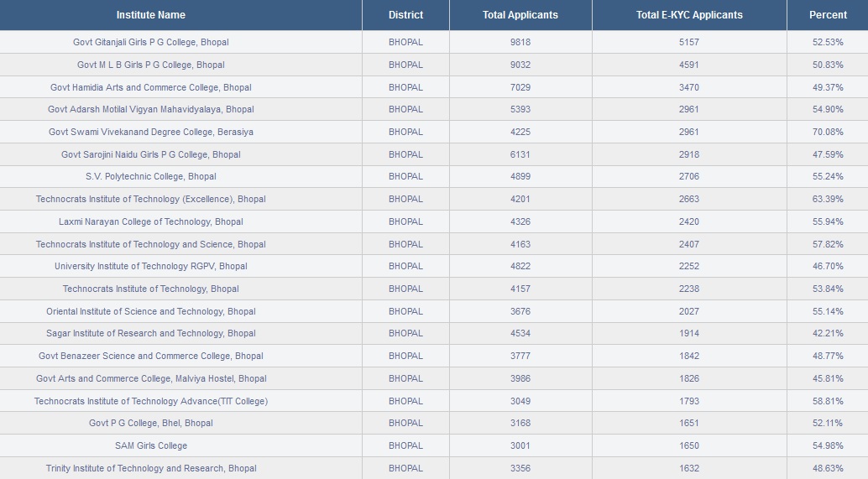
Task: Select Govt Hamidia Arts and Commerce College
Action: point(150,87)
